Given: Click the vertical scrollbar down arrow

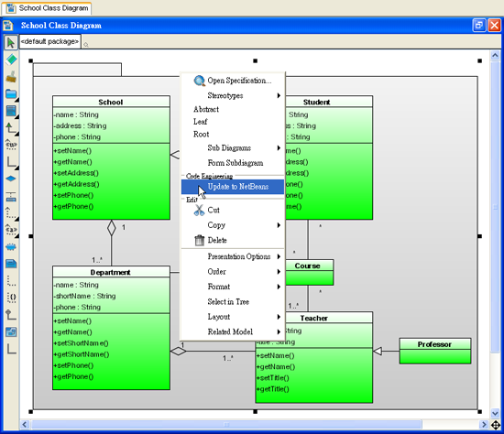Looking at the screenshot, I should 495,414.
